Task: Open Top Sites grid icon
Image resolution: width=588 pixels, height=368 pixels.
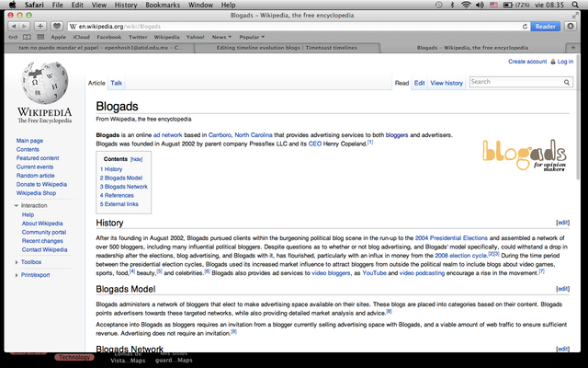Action: point(40,37)
